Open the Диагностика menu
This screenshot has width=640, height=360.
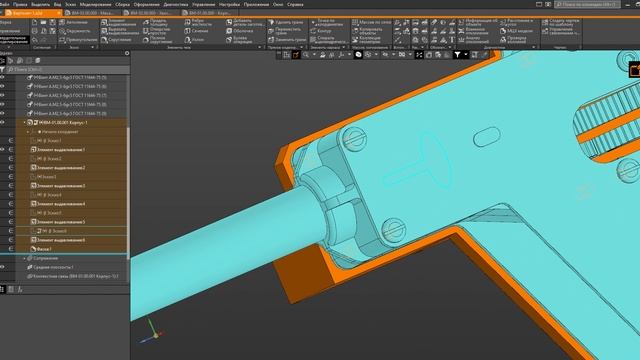click(176, 4)
